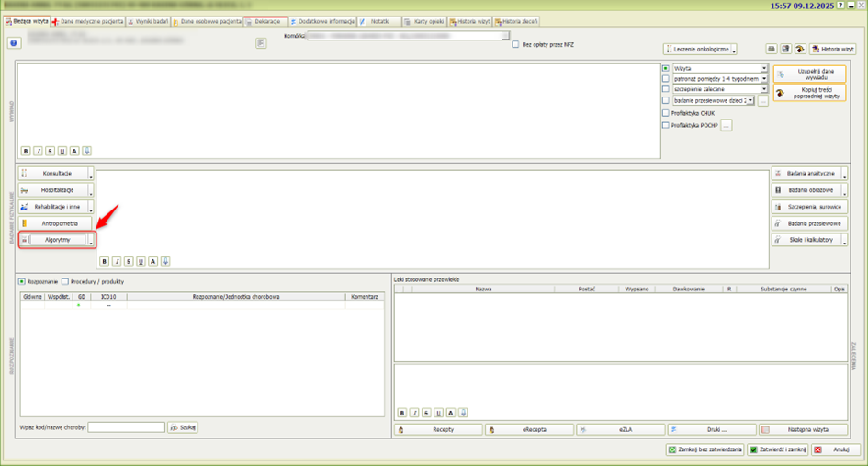Screen dimensions: 868x466
Task: Click Kopiuj treści poprzedniej wizyty
Action: 809,93
